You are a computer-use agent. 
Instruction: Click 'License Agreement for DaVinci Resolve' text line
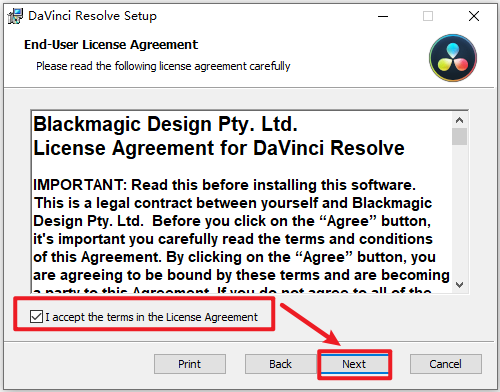point(219,148)
